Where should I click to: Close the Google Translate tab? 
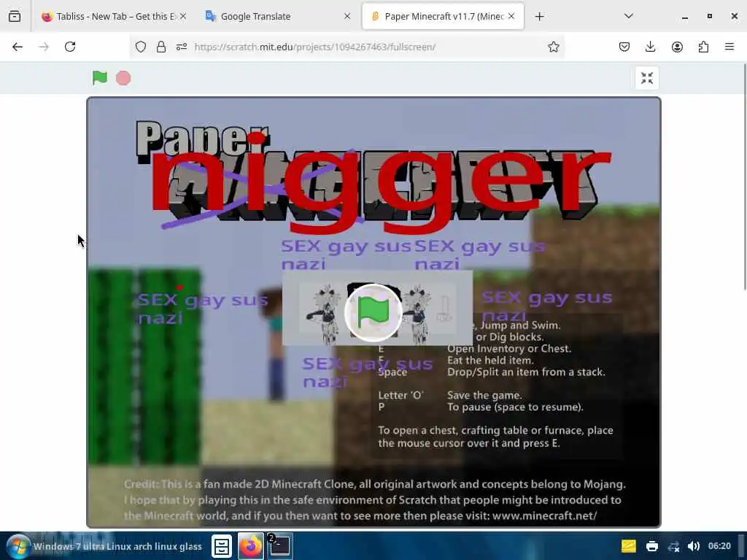click(x=347, y=17)
